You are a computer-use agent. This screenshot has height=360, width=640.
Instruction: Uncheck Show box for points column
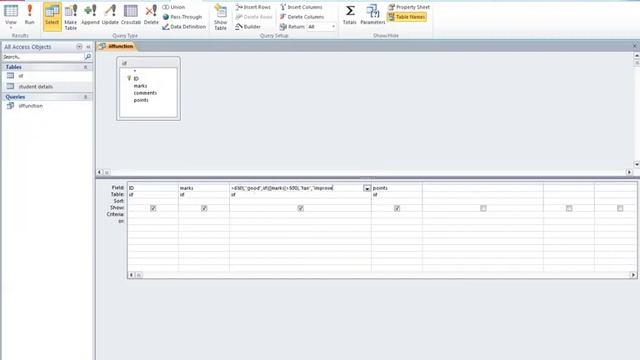pos(397,208)
